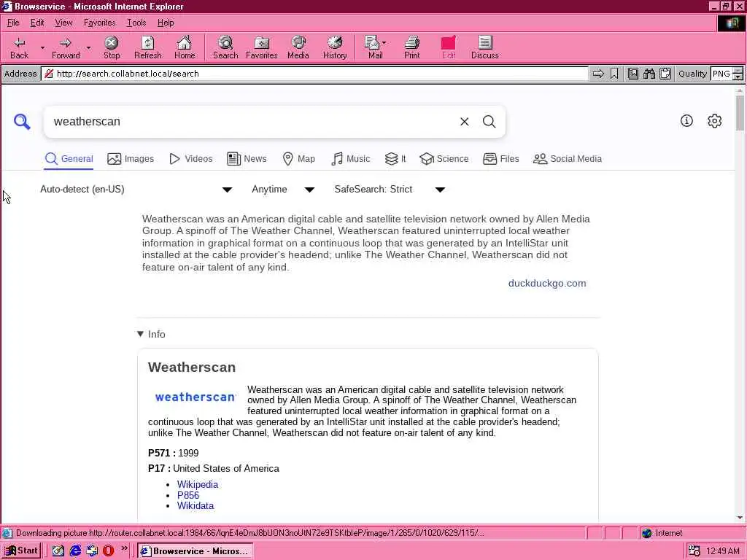Switch to the Images search tab
The image size is (747, 560).
pos(131,159)
